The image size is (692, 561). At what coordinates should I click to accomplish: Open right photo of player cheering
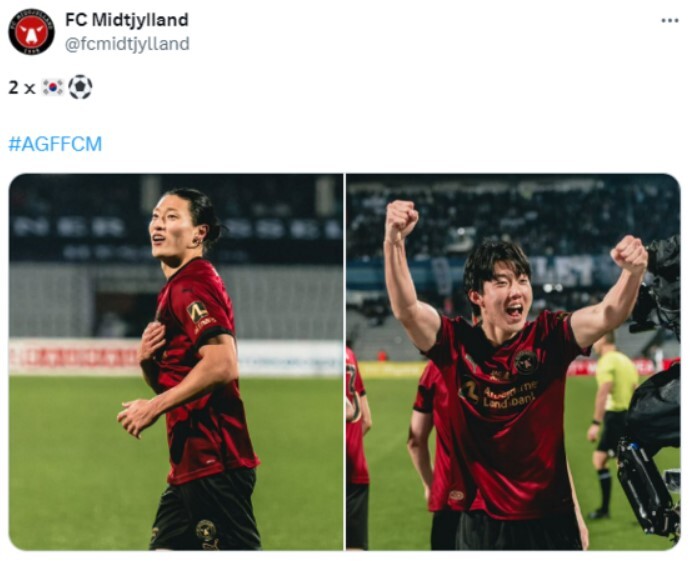(513, 361)
